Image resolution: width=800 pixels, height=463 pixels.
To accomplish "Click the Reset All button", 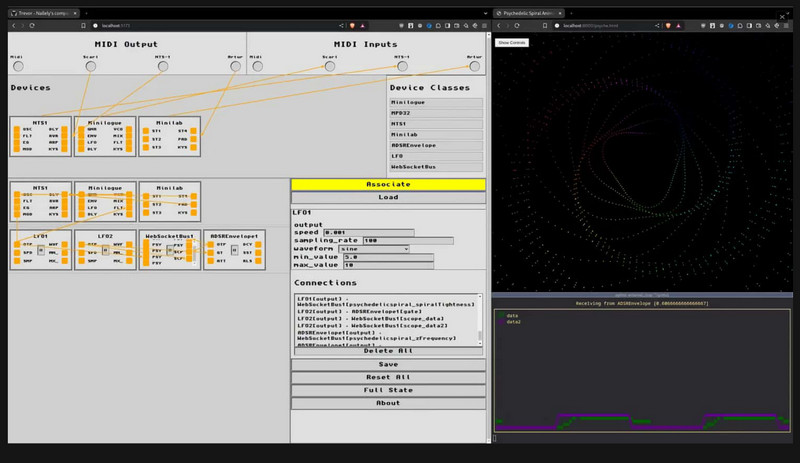I will click(x=388, y=377).
